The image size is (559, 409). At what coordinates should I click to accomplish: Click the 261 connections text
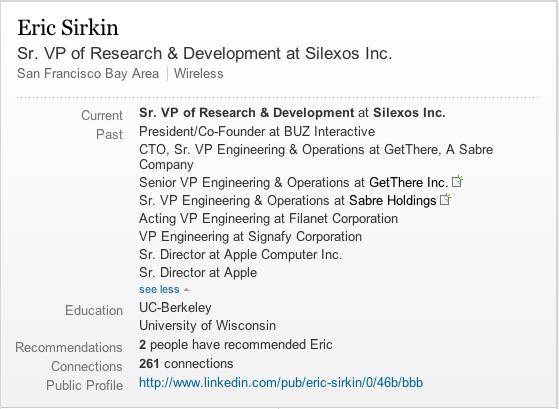coord(186,364)
